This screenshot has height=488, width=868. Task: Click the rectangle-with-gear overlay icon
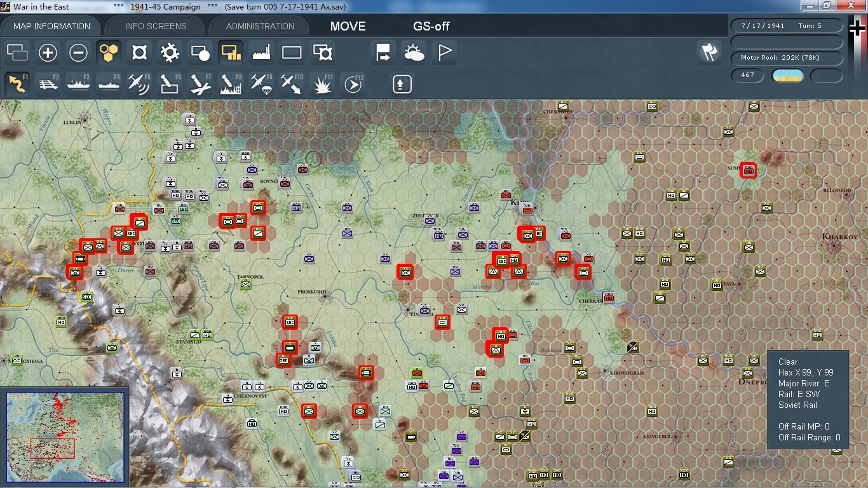coord(323,53)
